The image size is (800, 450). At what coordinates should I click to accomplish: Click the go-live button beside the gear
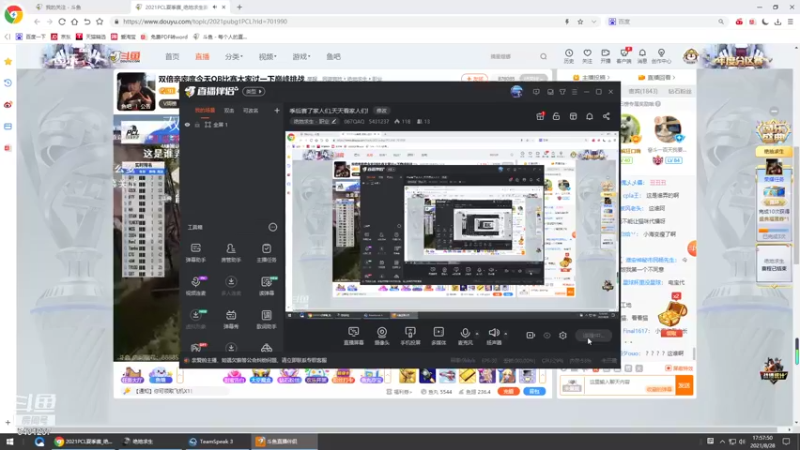tap(593, 335)
